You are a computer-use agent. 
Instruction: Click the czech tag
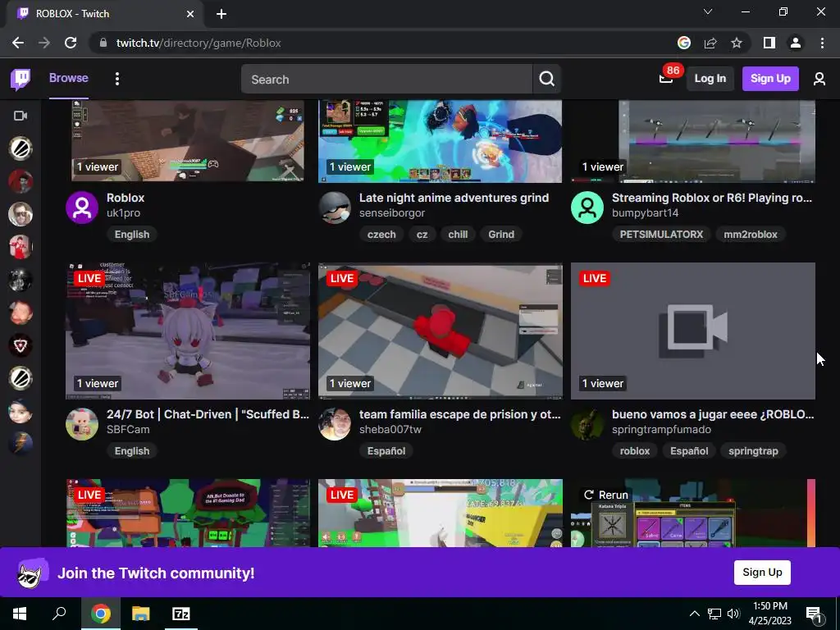pyautogui.click(x=381, y=234)
